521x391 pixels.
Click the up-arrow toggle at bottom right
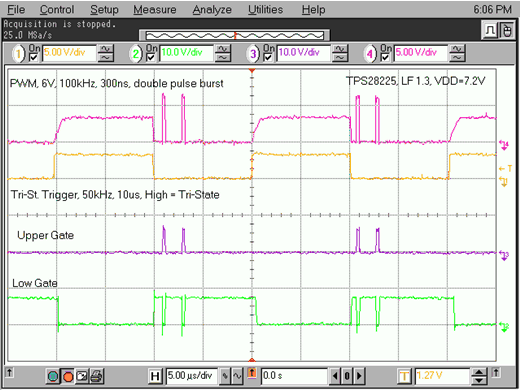(x=496, y=373)
